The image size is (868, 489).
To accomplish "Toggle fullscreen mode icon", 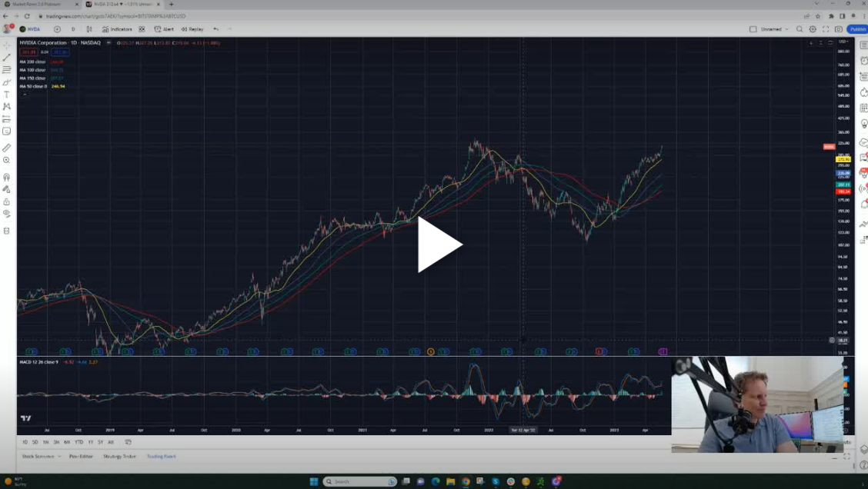I will tap(826, 29).
